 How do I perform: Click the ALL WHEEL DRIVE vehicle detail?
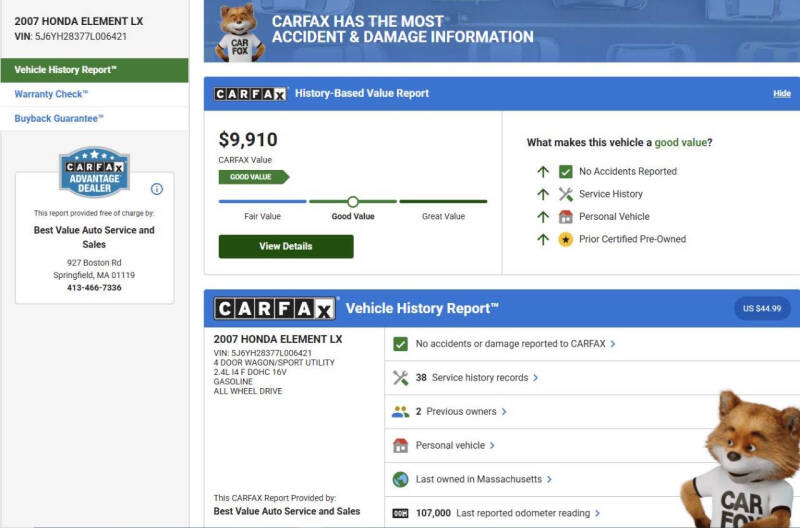click(x=248, y=391)
